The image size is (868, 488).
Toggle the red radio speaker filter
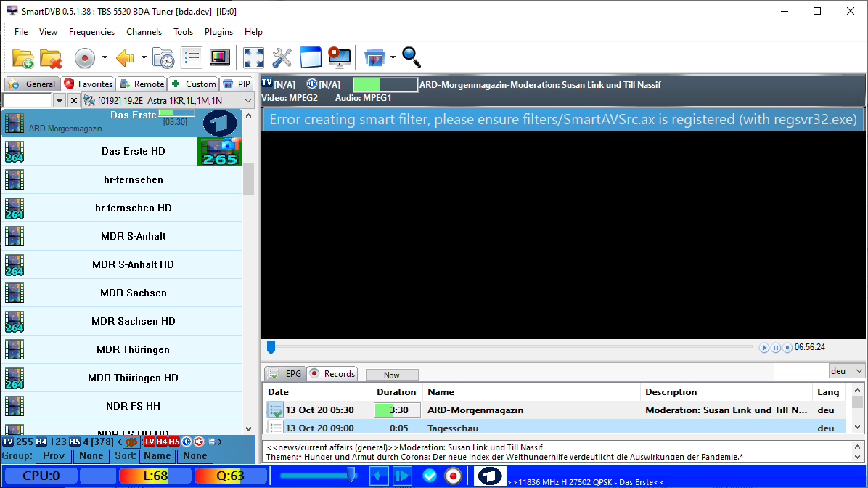point(200,442)
